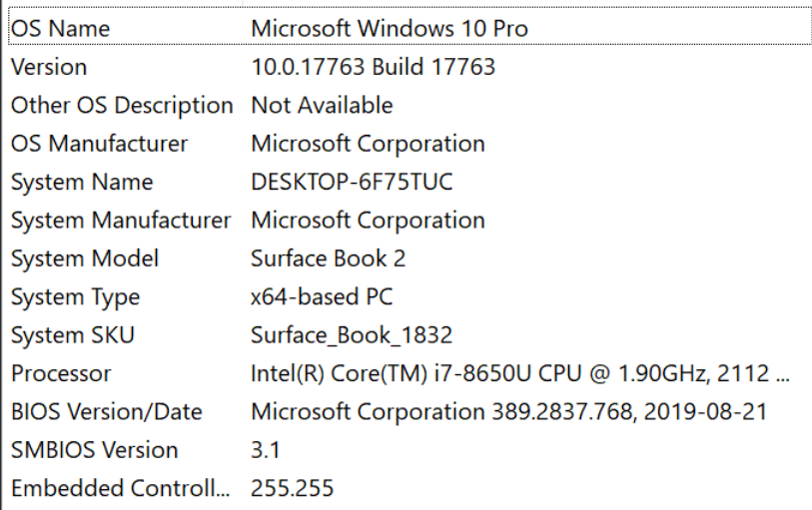The width and height of the screenshot is (812, 510).
Task: Select the System Model row
Action: coord(409,258)
